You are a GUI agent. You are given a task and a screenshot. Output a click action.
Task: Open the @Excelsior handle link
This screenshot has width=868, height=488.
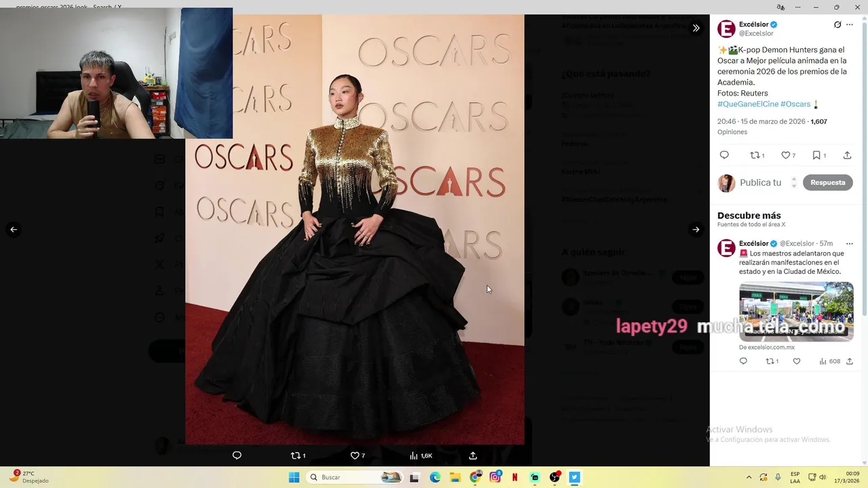tap(756, 33)
